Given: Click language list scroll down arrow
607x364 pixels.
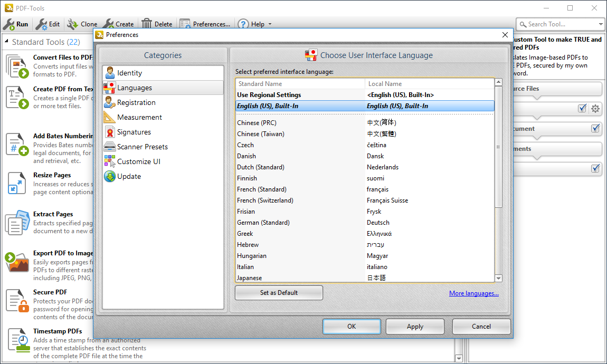Looking at the screenshot, I should (x=499, y=278).
